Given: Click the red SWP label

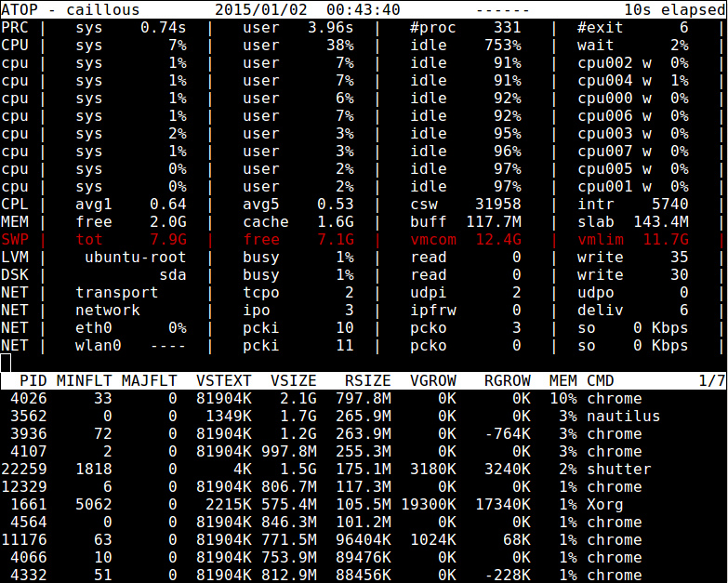Looking at the screenshot, I should (15, 240).
